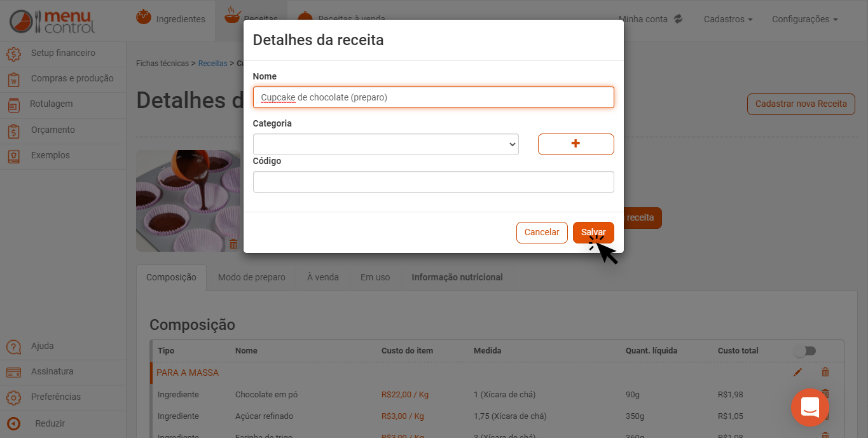Open Ajuda help in the sidebar
This screenshot has width=868, height=438.
click(x=63, y=346)
